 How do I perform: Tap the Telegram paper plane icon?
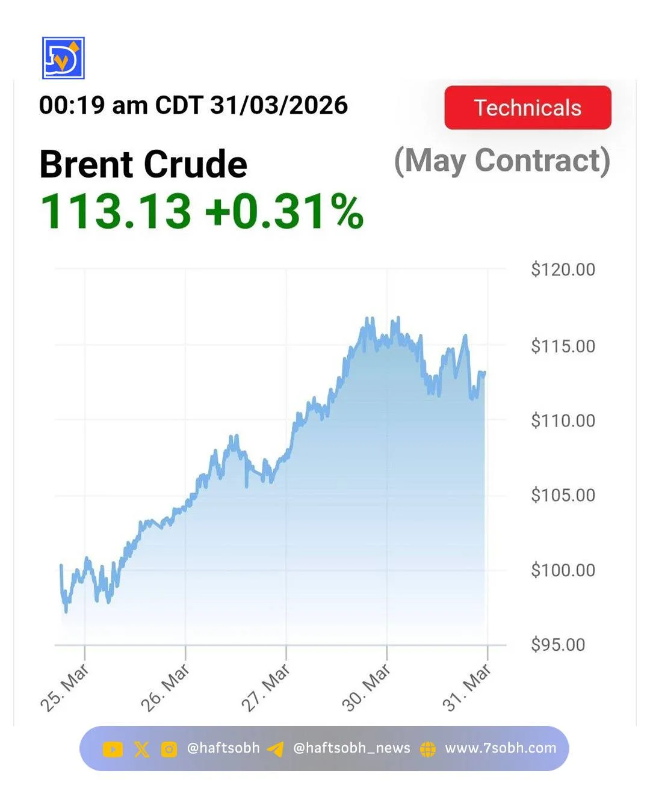(276, 749)
